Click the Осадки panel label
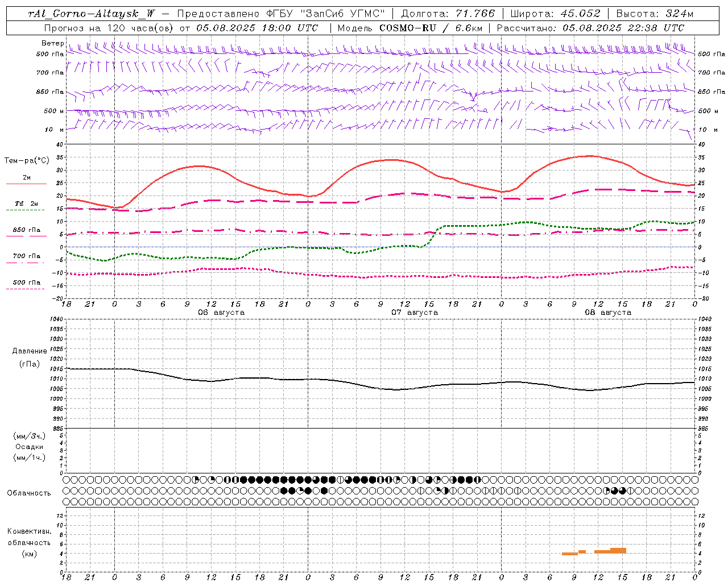The height and width of the screenshot is (582, 728). click(x=29, y=447)
